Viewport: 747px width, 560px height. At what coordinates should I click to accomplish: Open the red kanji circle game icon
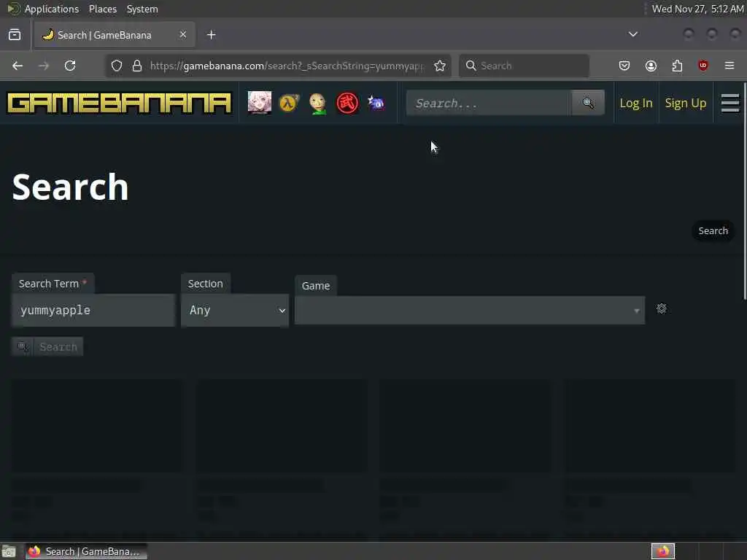(x=347, y=103)
